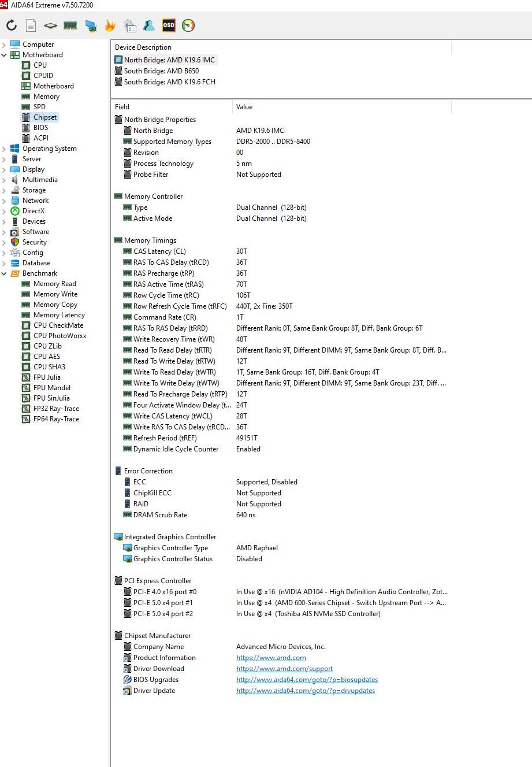Select the CAS Latency (CL) row

tap(281, 251)
